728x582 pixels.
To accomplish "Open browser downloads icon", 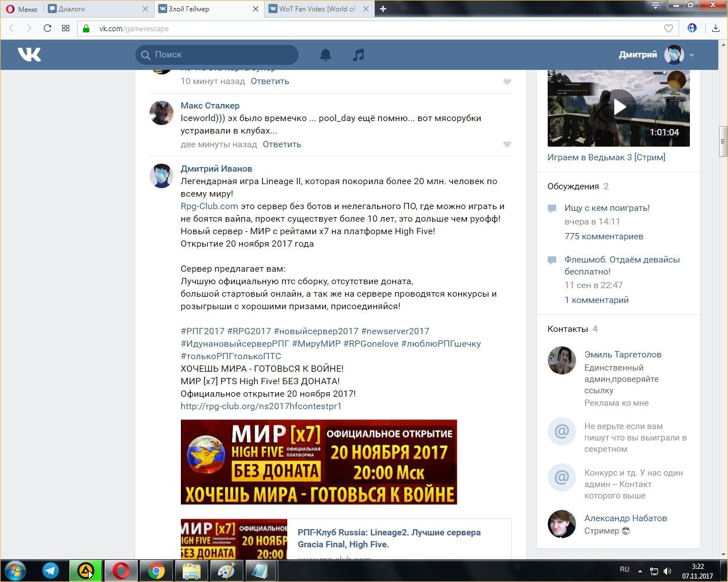I will tap(715, 28).
